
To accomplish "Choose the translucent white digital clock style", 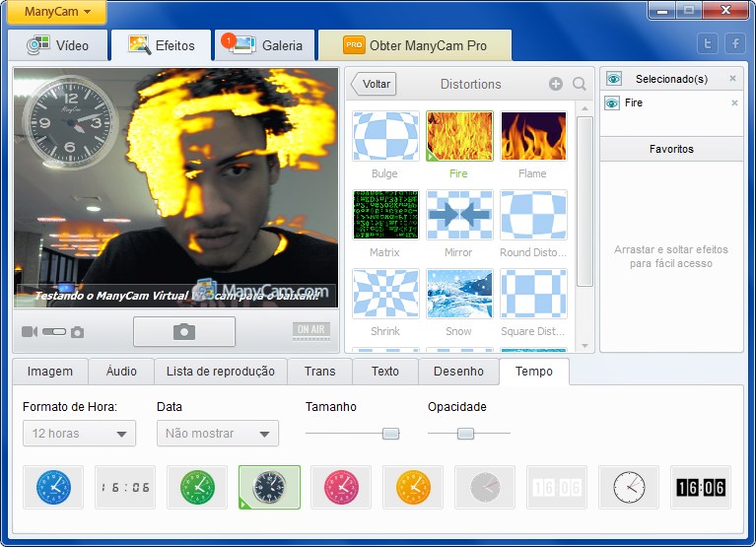I will coord(557,487).
